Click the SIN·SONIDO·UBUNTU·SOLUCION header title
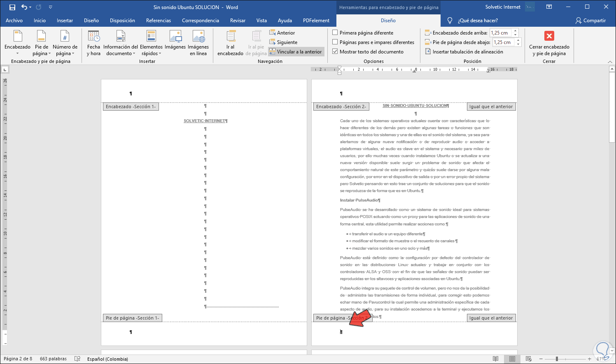Screen dimensions: 616x364 (415, 106)
